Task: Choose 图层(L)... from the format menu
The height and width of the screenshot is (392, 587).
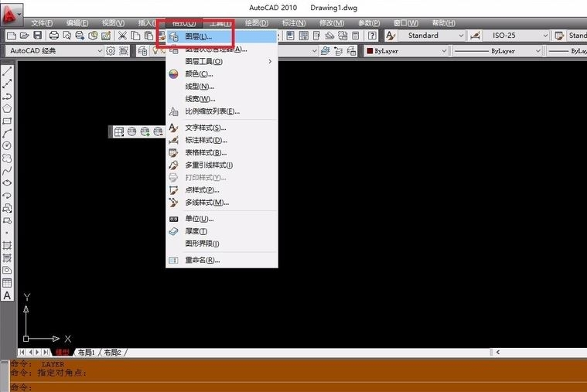Action: [222, 36]
